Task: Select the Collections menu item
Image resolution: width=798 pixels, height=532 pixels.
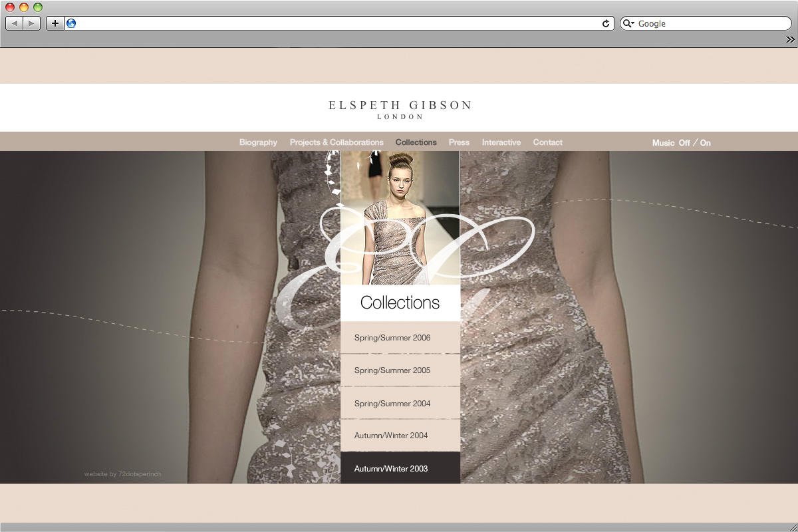Action: [416, 142]
